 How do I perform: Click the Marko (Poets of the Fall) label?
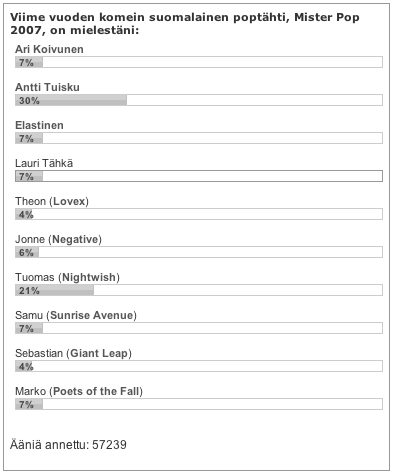(79, 392)
